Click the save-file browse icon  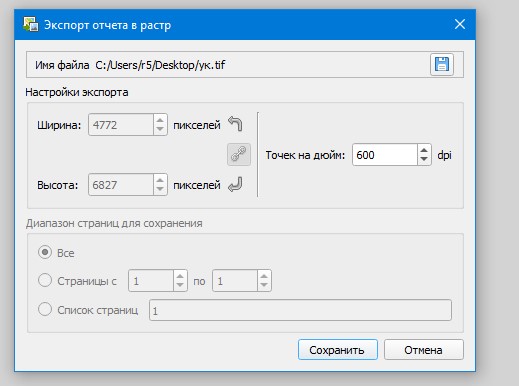click(442, 64)
